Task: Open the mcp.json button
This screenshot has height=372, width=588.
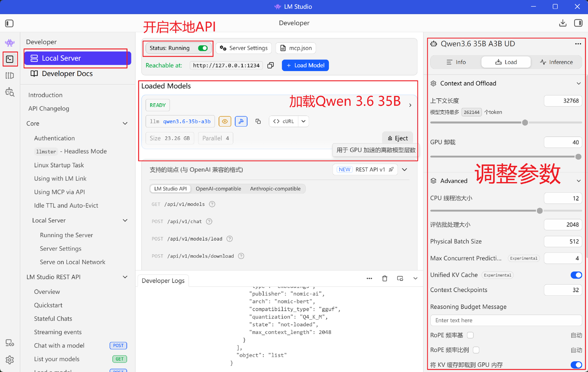Action: pyautogui.click(x=296, y=48)
